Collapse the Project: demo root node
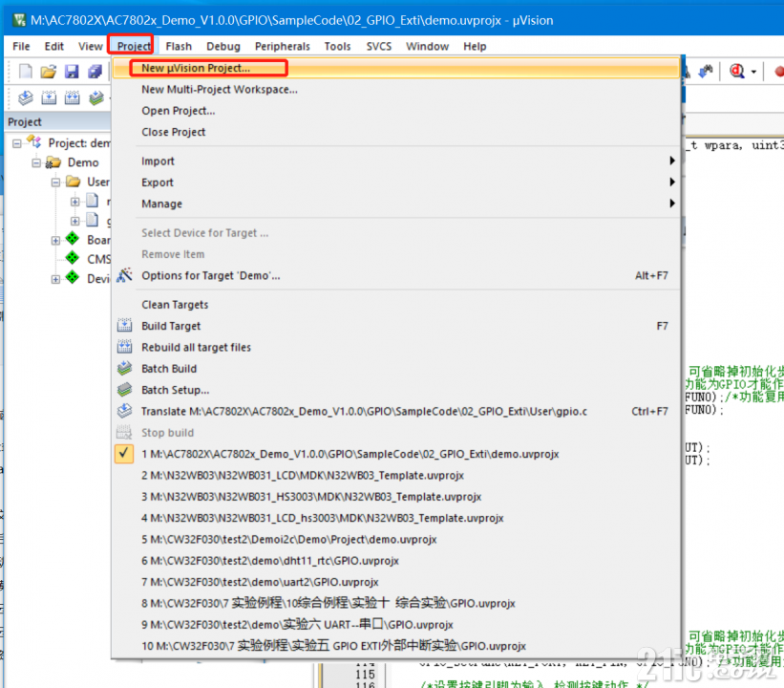Screen dimensions: 784x688 coord(17,143)
